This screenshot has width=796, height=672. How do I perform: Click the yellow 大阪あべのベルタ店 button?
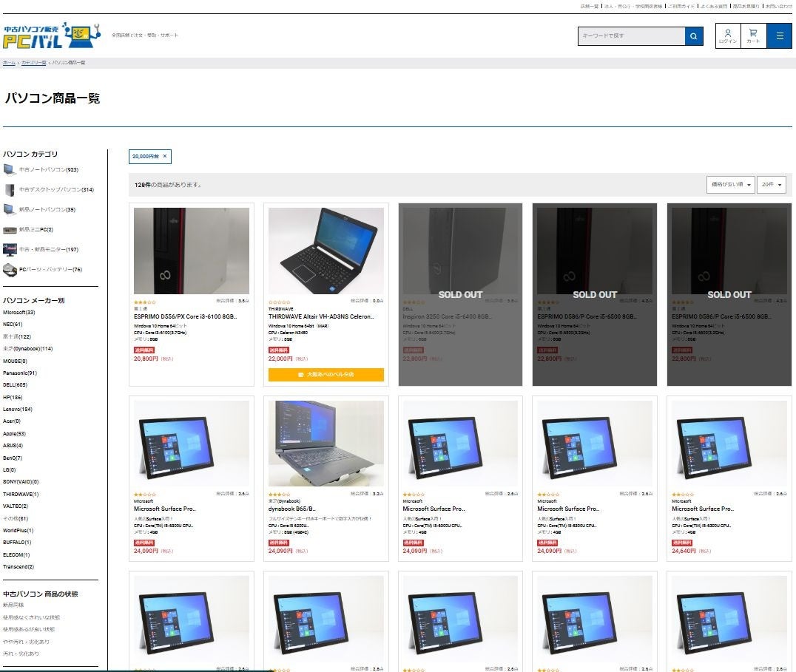[x=326, y=374]
